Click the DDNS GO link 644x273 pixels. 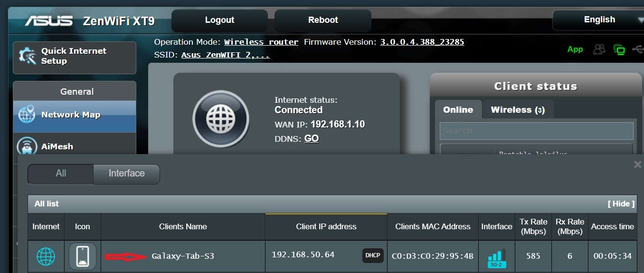(312, 139)
